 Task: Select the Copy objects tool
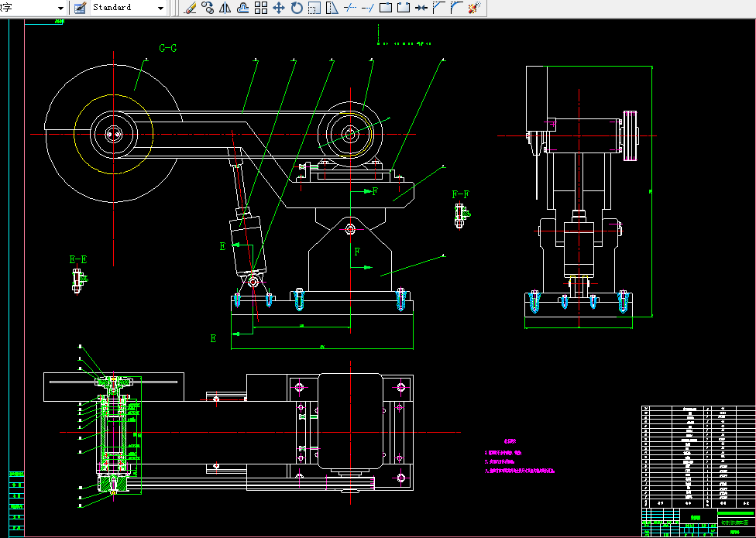click(208, 8)
